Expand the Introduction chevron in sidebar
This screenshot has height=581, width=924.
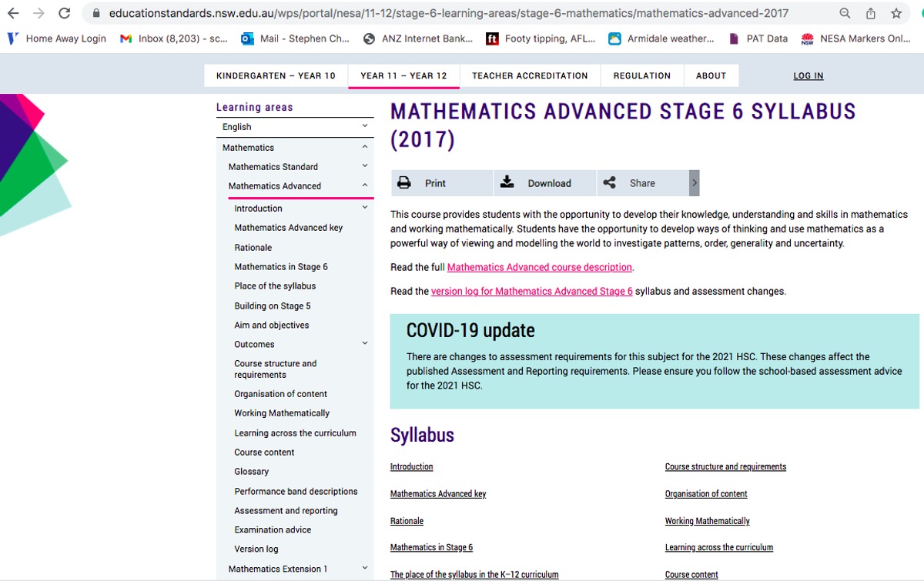[x=365, y=208]
